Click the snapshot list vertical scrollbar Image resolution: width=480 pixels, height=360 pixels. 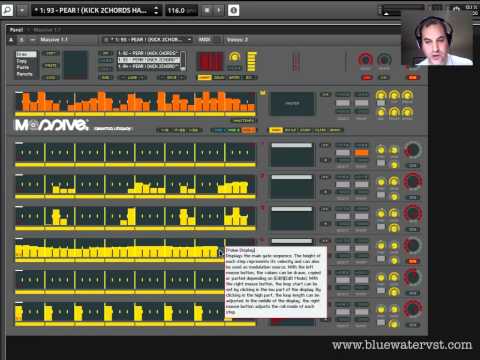click(183, 60)
